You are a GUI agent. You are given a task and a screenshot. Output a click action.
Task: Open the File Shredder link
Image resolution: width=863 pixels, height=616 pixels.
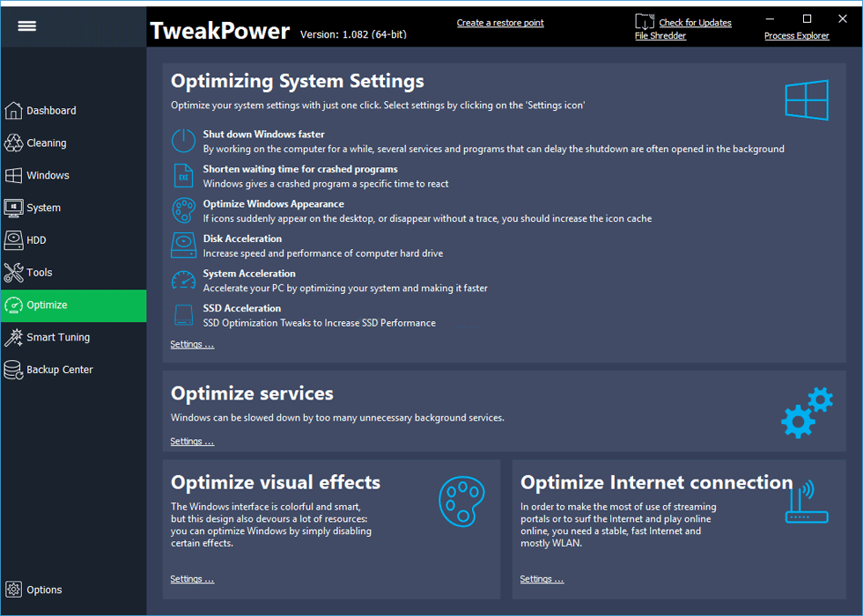point(660,36)
